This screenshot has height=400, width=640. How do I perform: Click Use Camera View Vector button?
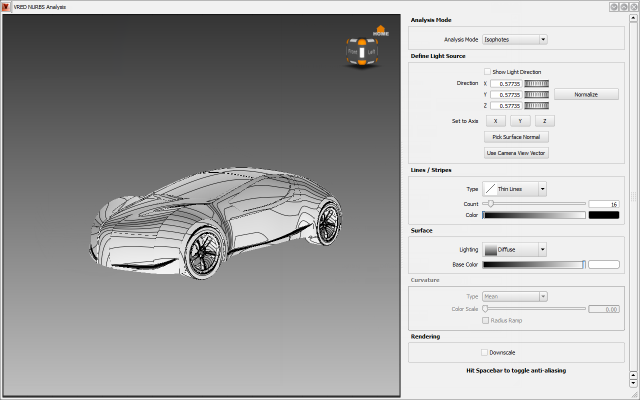[516, 153]
